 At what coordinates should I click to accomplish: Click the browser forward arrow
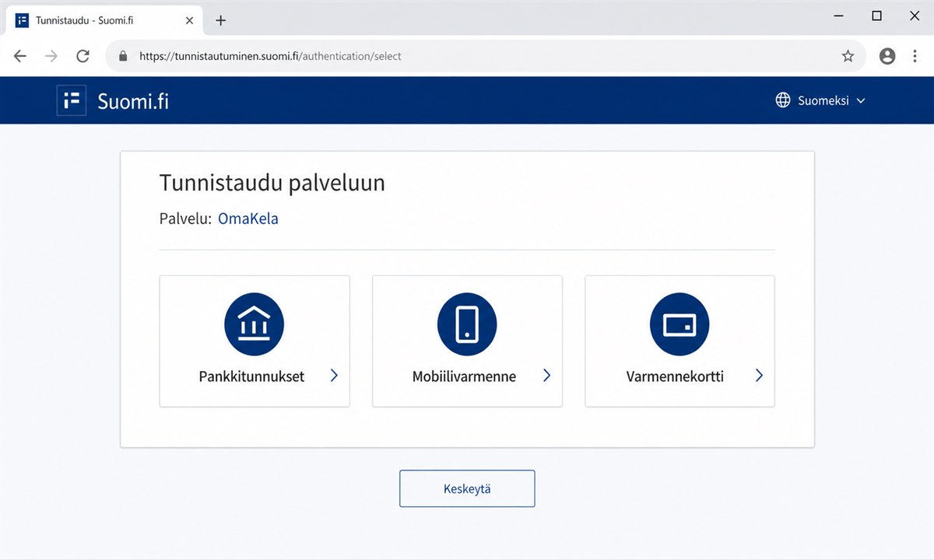51,56
